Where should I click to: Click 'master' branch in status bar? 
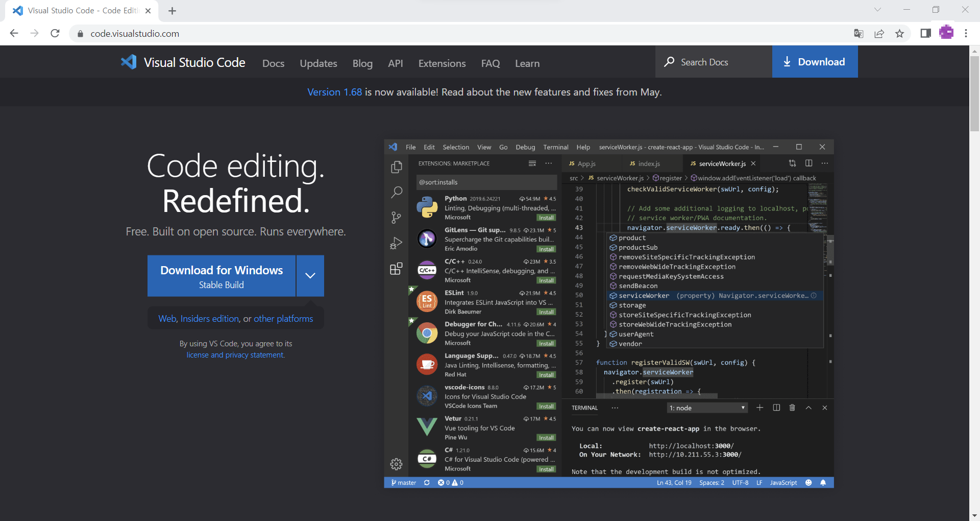(x=403, y=483)
